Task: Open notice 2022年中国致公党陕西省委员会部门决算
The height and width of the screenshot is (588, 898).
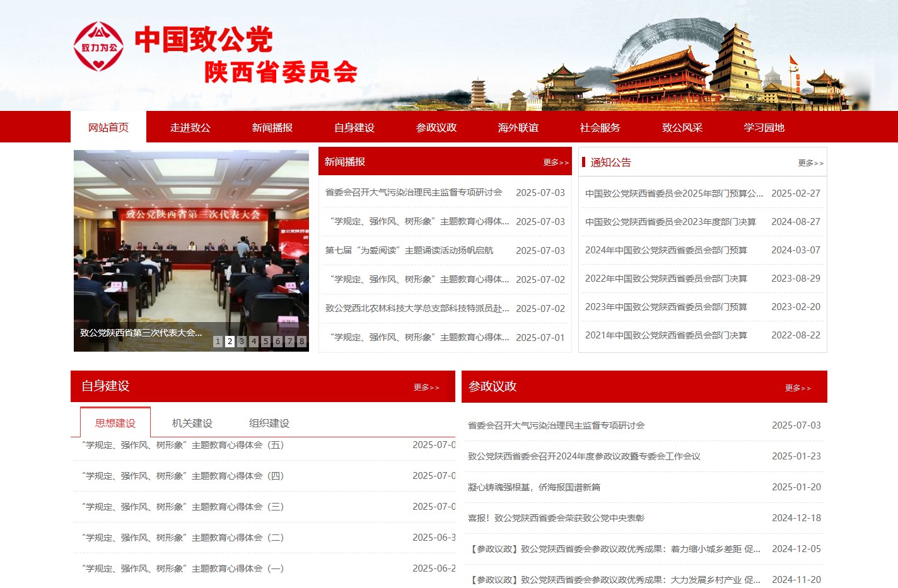Action: point(666,279)
